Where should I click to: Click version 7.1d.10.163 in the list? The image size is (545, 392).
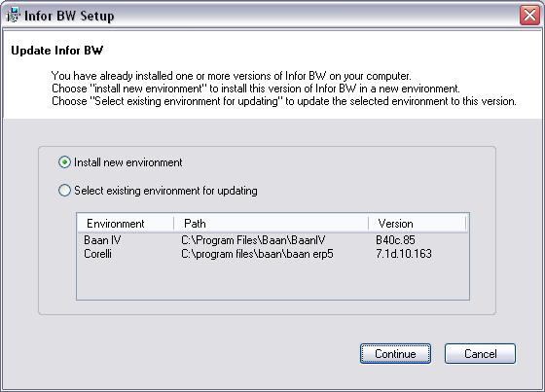[404, 254]
